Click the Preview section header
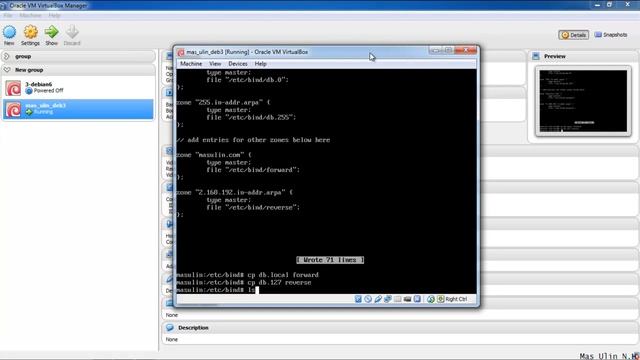Image resolution: width=640 pixels, height=360 pixels. click(583, 56)
